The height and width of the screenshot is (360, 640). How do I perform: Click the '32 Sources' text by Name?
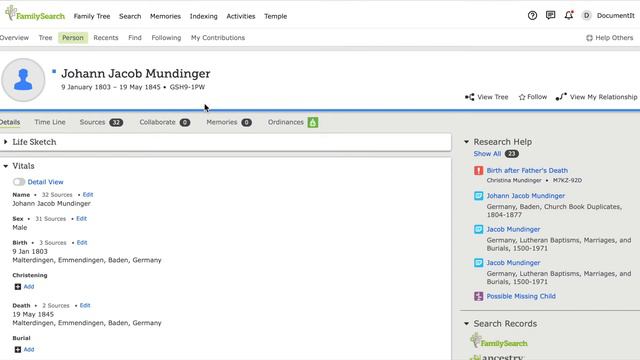point(57,195)
